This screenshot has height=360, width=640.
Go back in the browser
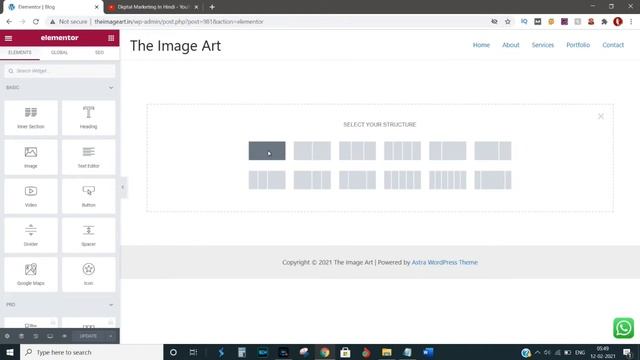[9, 22]
